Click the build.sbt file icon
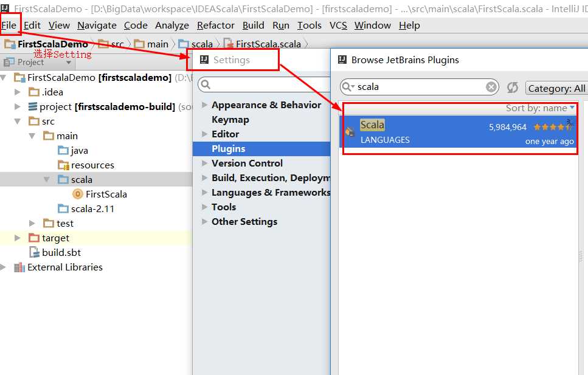Viewport: 588px width, 375px height. [35, 252]
